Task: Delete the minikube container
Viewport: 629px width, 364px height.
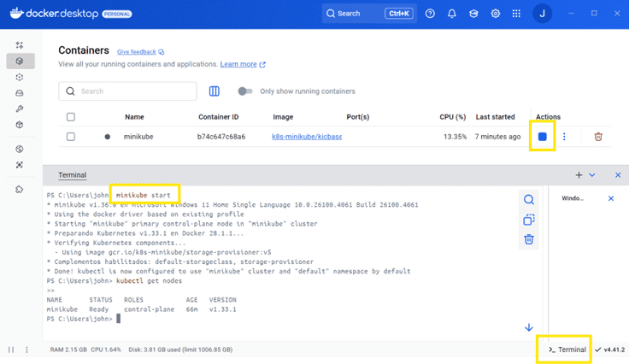Action: [x=598, y=137]
